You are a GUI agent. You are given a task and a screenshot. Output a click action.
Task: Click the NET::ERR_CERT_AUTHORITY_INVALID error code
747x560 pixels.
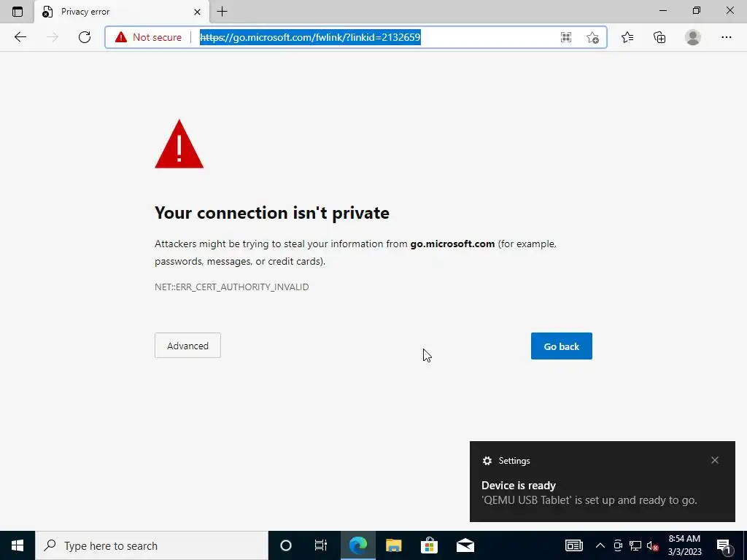click(231, 287)
